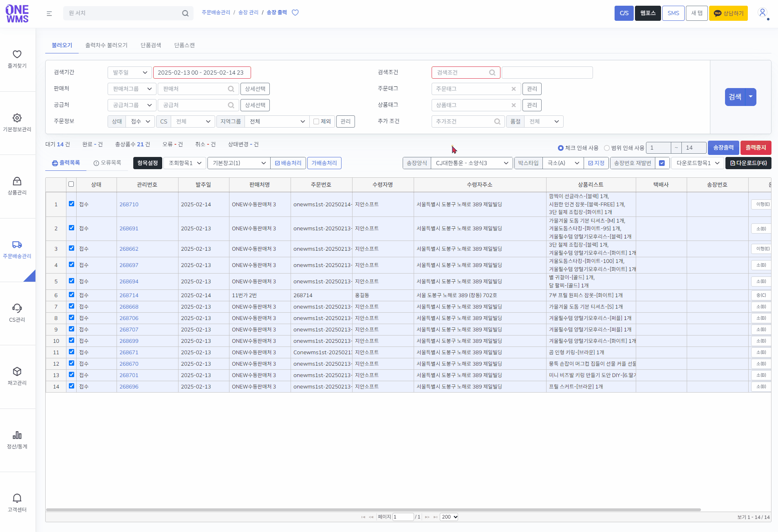Open 주문배송관리 in the sidebar
This screenshot has width=778, height=532.
click(x=17, y=250)
